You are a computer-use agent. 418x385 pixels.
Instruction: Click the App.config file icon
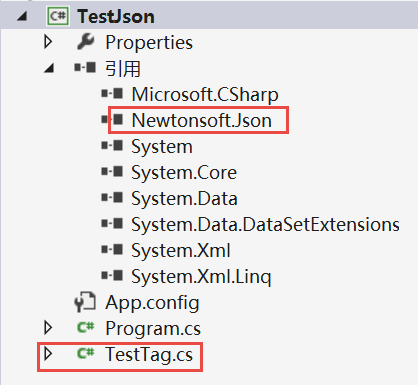point(85,302)
